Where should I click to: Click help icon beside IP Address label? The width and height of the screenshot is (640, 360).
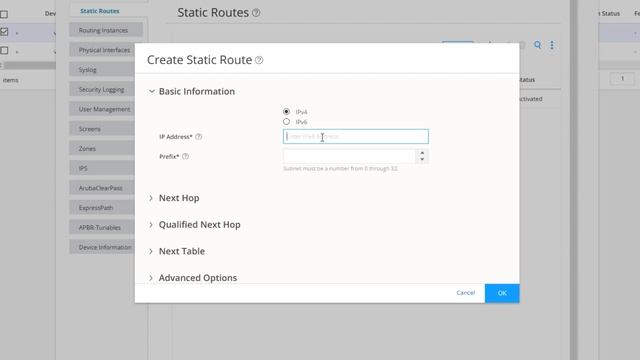pyautogui.click(x=198, y=137)
